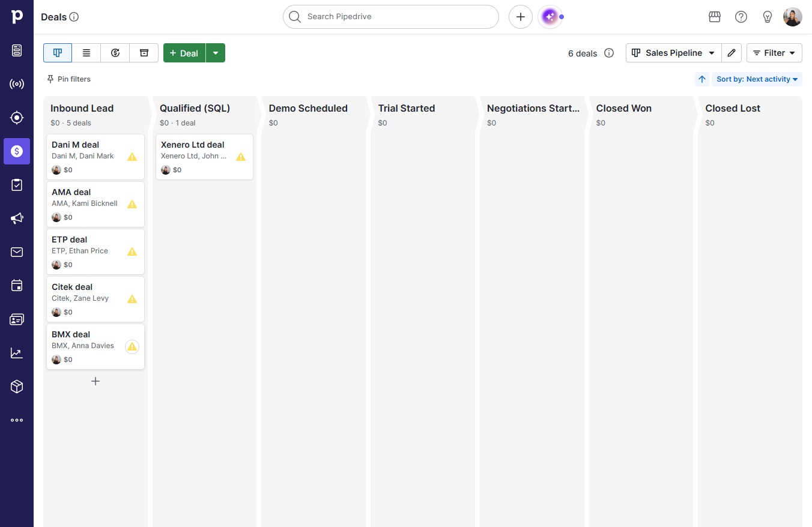Edit pipeline with the pencil icon
Image resolution: width=812 pixels, height=527 pixels.
coord(732,53)
